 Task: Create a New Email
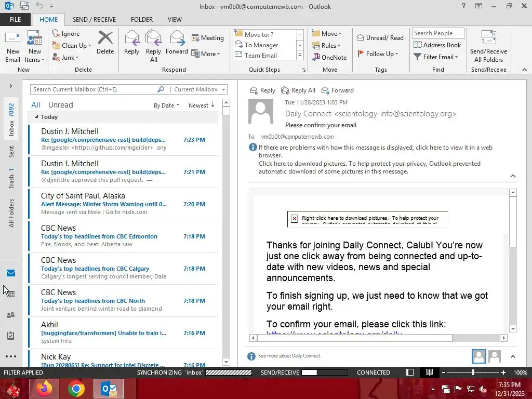tap(12, 47)
